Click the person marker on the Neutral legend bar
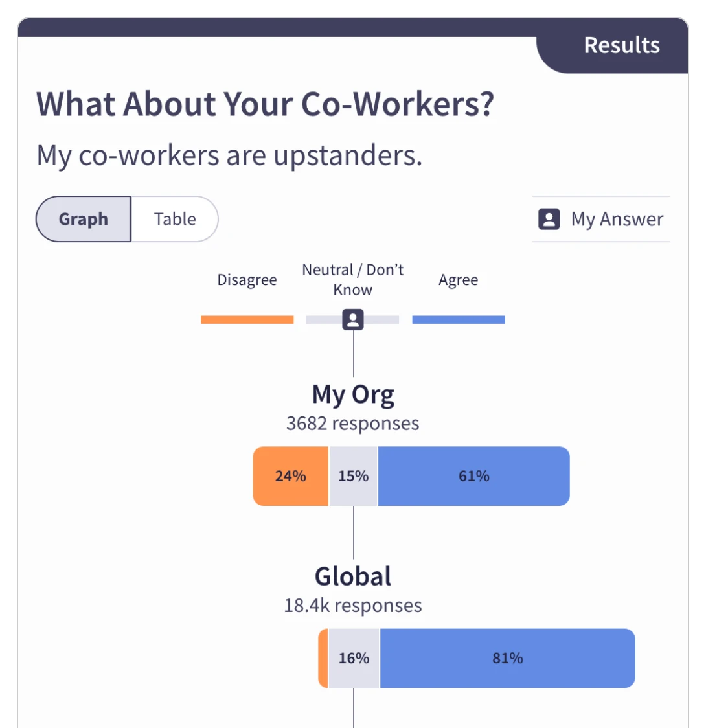Viewport: 706px width, 728px height. 353,319
